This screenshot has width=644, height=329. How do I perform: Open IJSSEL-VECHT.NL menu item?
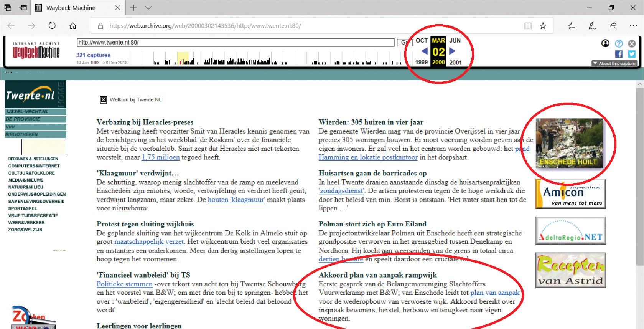coord(35,112)
